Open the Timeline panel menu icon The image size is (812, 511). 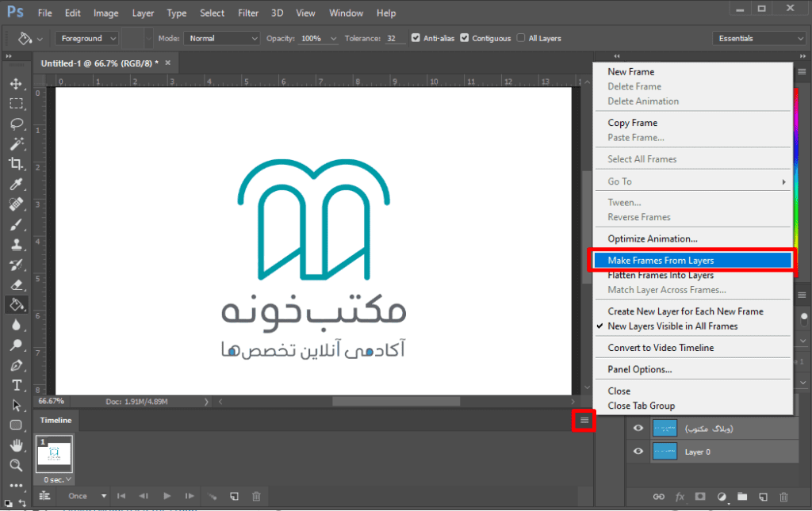point(584,421)
